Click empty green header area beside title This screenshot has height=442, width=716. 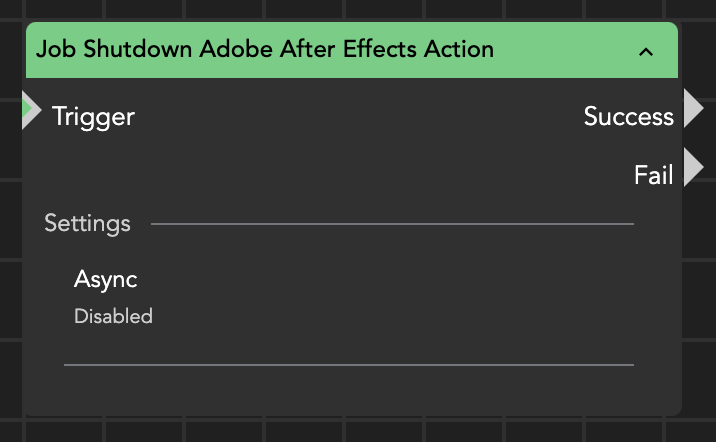point(570,50)
